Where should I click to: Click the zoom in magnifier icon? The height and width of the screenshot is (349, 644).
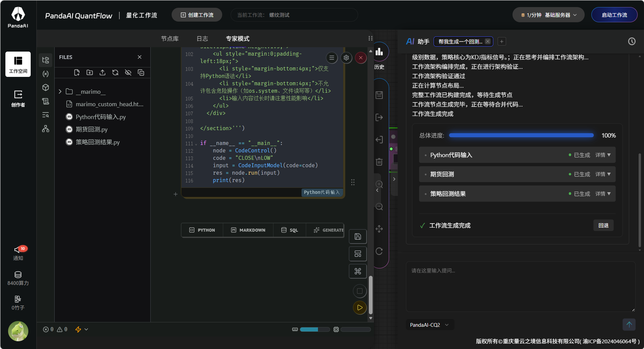[x=379, y=184]
